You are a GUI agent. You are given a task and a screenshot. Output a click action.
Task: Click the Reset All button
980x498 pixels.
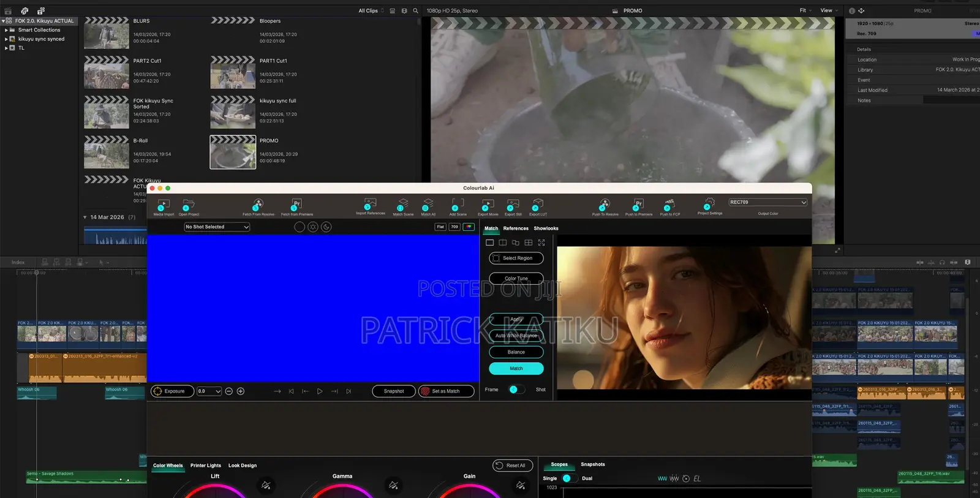point(513,466)
